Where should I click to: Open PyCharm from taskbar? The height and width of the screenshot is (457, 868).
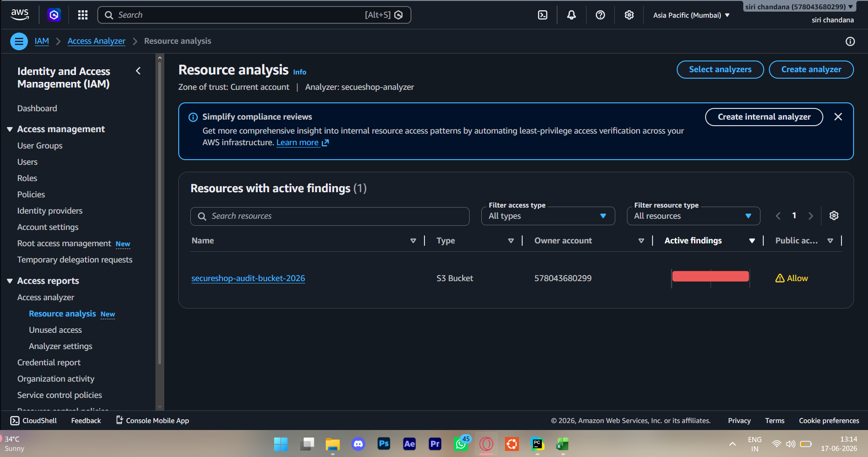[x=538, y=444]
